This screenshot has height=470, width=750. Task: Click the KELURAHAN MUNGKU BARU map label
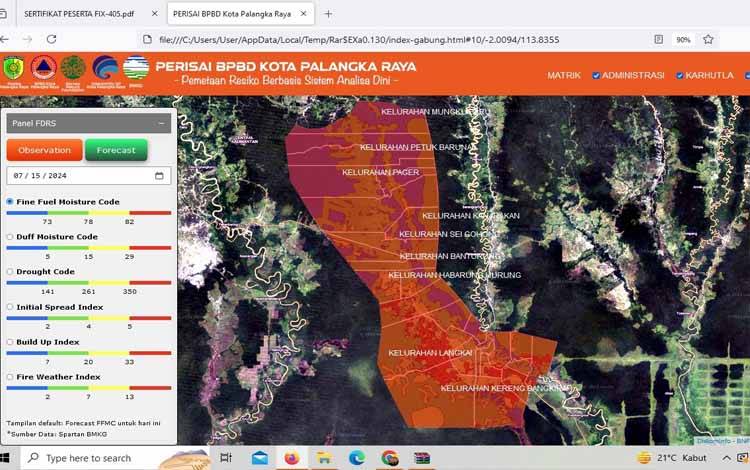pyautogui.click(x=435, y=111)
